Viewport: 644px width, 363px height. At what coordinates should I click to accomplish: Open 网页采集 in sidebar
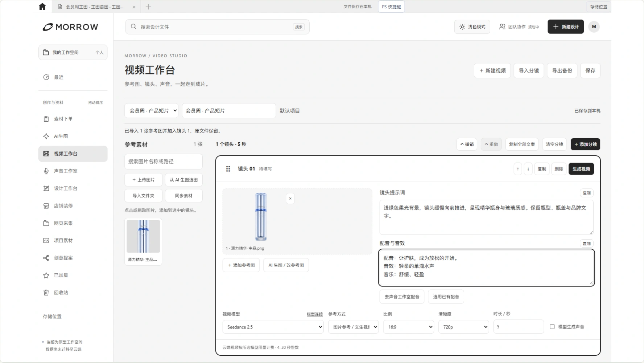73,223
